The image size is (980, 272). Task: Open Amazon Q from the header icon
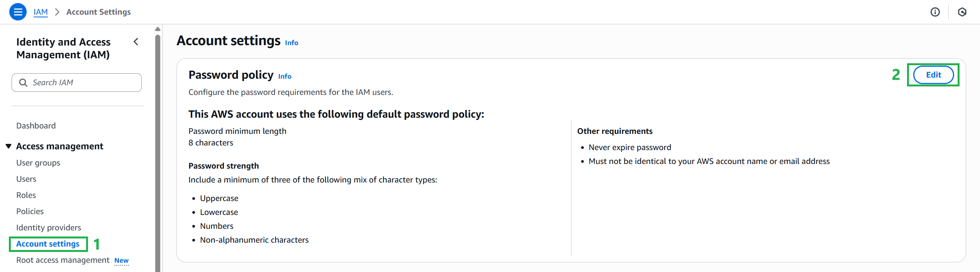pos(962,12)
